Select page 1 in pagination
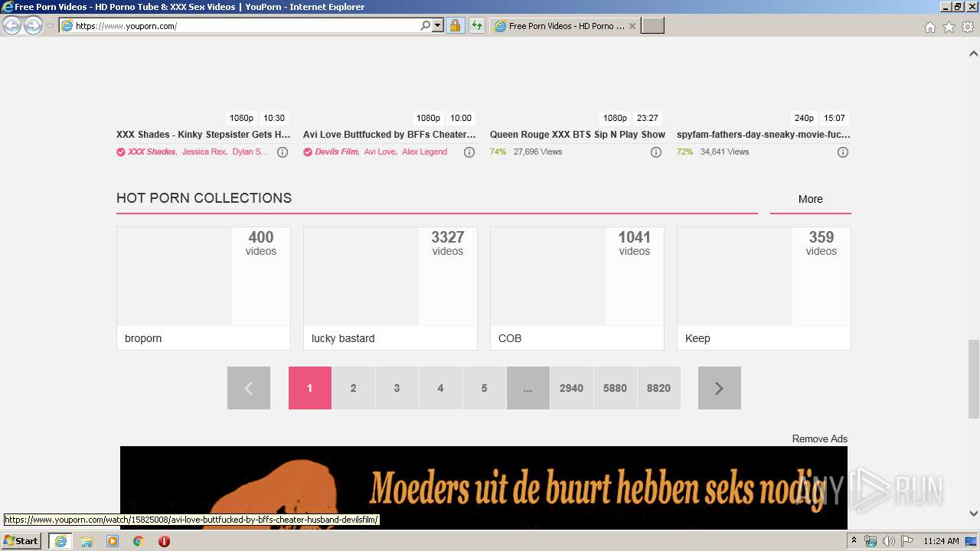980x551 pixels. (310, 388)
